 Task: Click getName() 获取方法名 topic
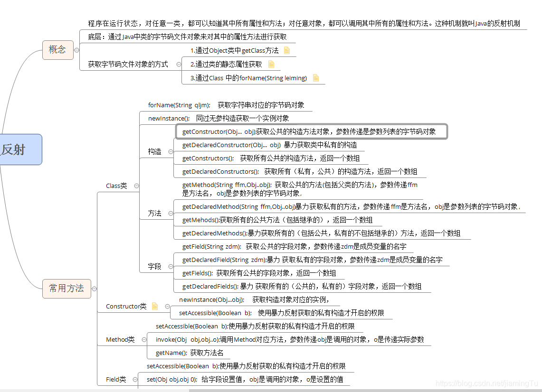pos(190,353)
